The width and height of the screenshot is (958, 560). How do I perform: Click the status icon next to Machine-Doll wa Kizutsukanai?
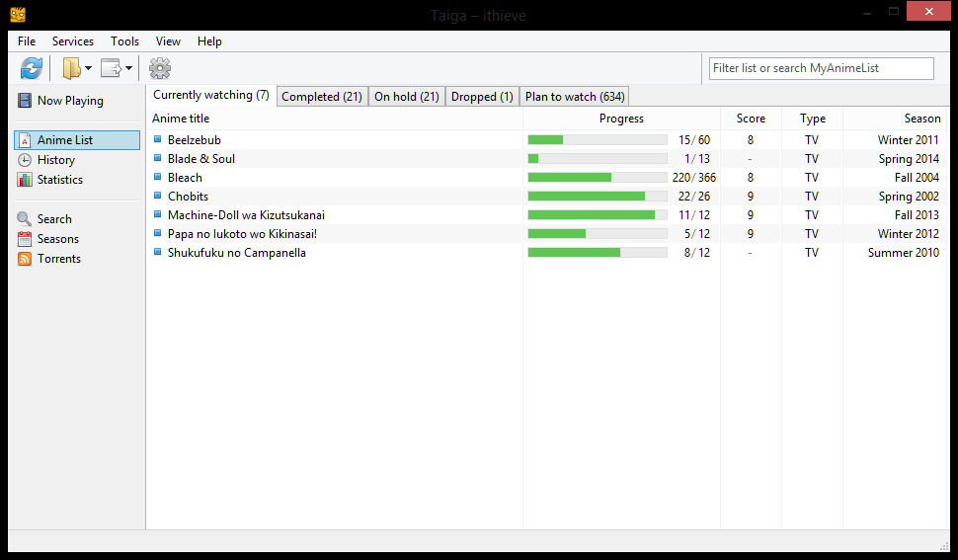(x=158, y=214)
